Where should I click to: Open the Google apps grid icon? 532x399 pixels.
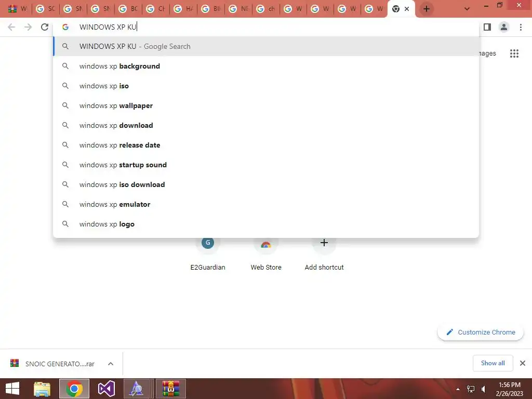pyautogui.click(x=514, y=54)
